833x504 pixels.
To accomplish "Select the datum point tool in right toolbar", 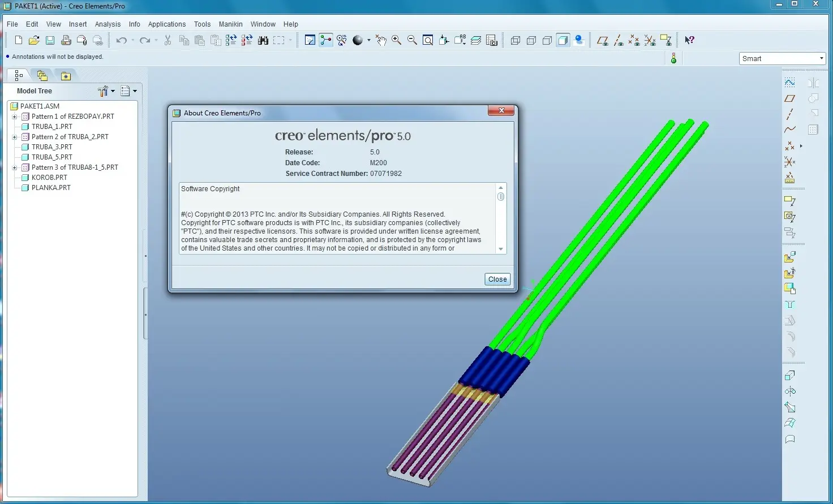I will [790, 146].
